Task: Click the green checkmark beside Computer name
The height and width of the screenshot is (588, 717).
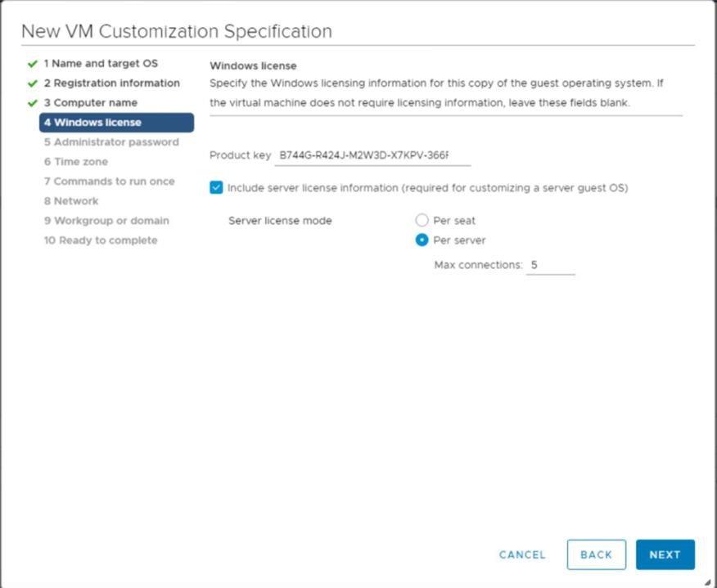Action: (32, 103)
